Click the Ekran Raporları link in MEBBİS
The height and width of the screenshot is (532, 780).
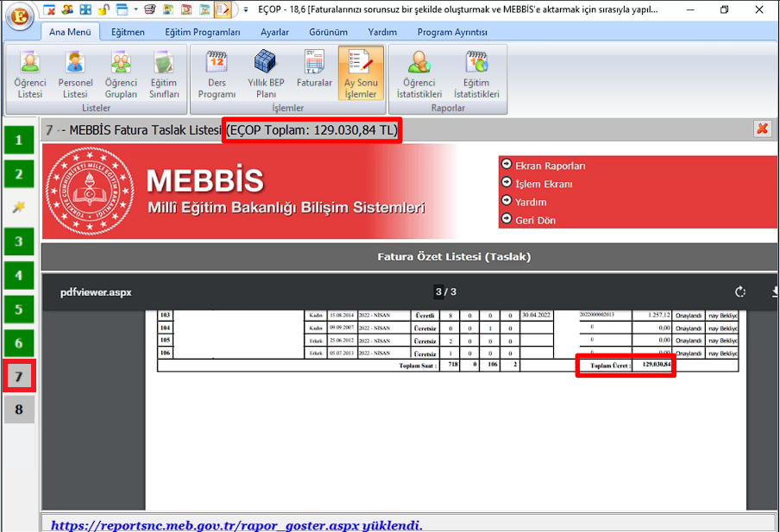[550, 166]
